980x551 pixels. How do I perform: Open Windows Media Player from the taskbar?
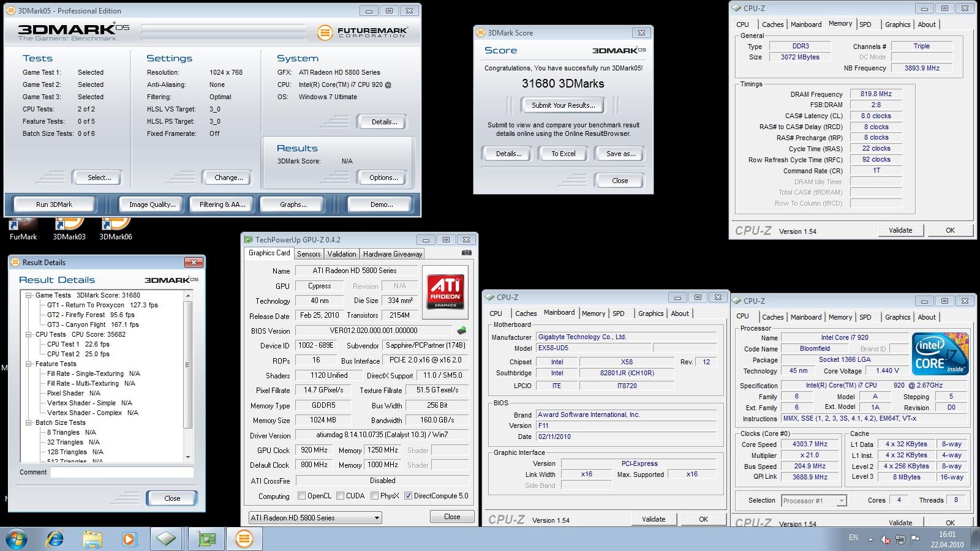click(129, 539)
